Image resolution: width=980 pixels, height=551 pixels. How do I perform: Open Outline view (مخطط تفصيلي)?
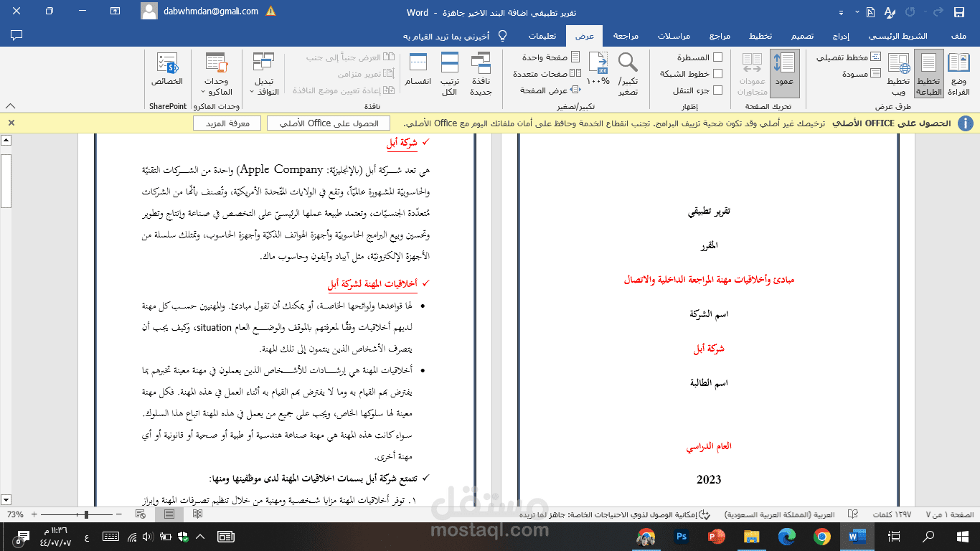pyautogui.click(x=849, y=57)
